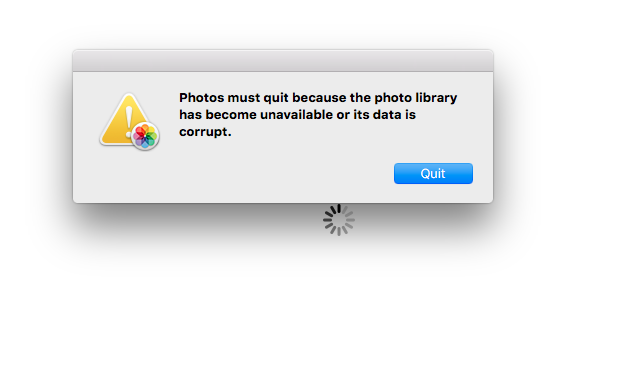Click the blue Quit button
The image size is (628, 371).
click(433, 173)
